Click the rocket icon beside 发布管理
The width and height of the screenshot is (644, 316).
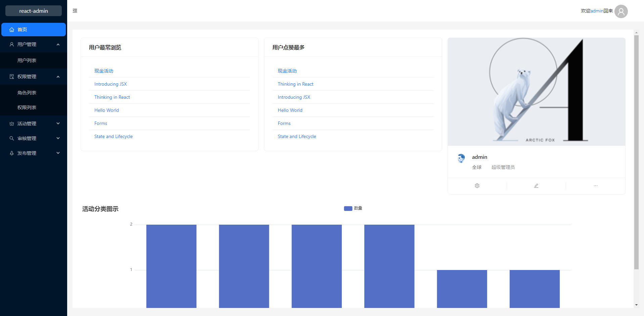[x=12, y=153]
